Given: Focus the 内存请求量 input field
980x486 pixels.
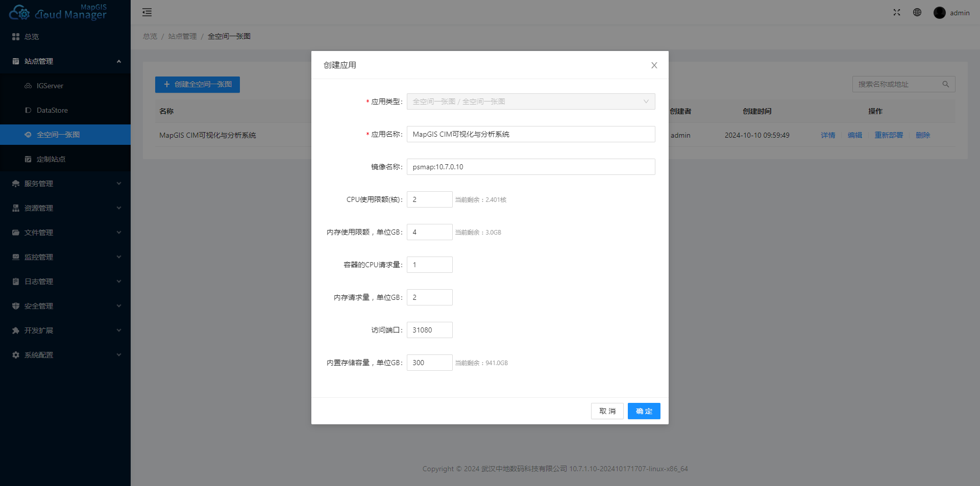Looking at the screenshot, I should (429, 297).
